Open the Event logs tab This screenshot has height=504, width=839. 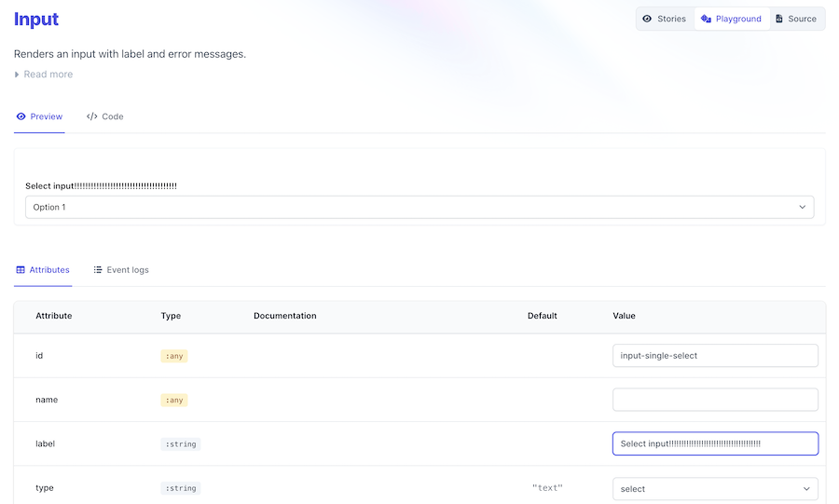click(x=121, y=270)
